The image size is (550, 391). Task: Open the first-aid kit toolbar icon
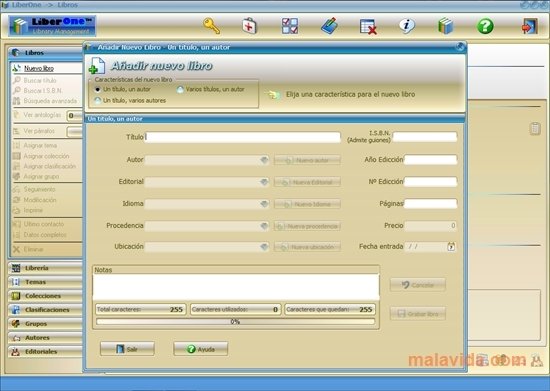coord(249,26)
